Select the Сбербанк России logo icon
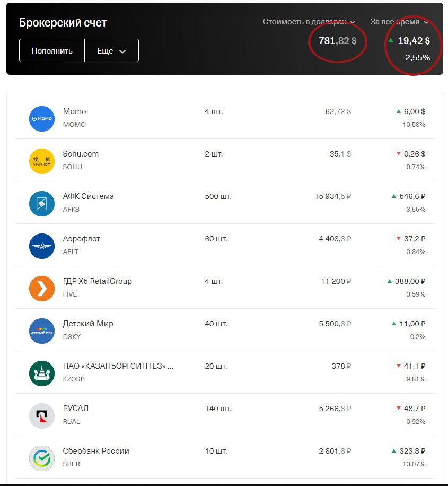Screen dimensions: 448x486 coord(42,458)
